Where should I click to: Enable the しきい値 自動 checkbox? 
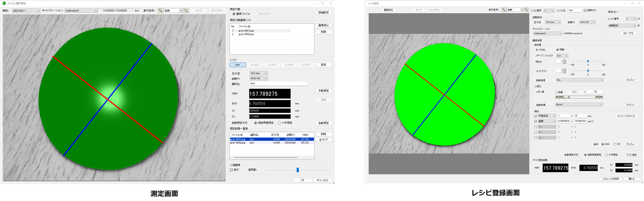[557, 92]
